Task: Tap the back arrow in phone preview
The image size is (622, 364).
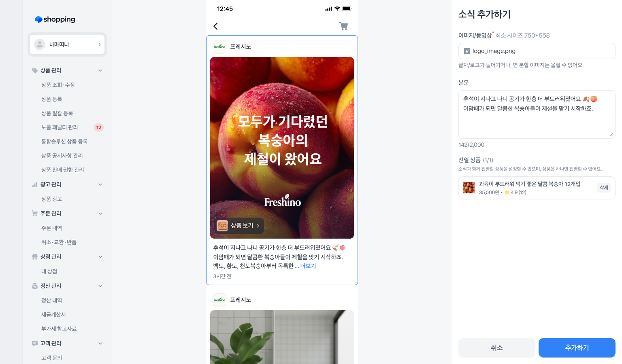Action: 215,26
